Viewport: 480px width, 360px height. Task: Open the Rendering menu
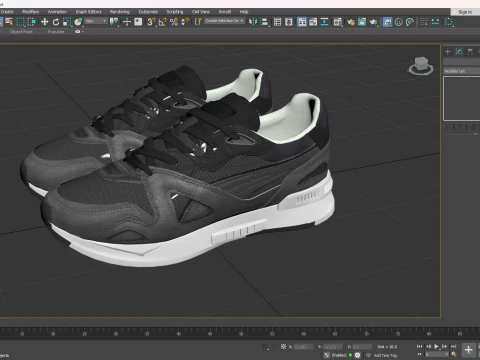pyautogui.click(x=120, y=12)
